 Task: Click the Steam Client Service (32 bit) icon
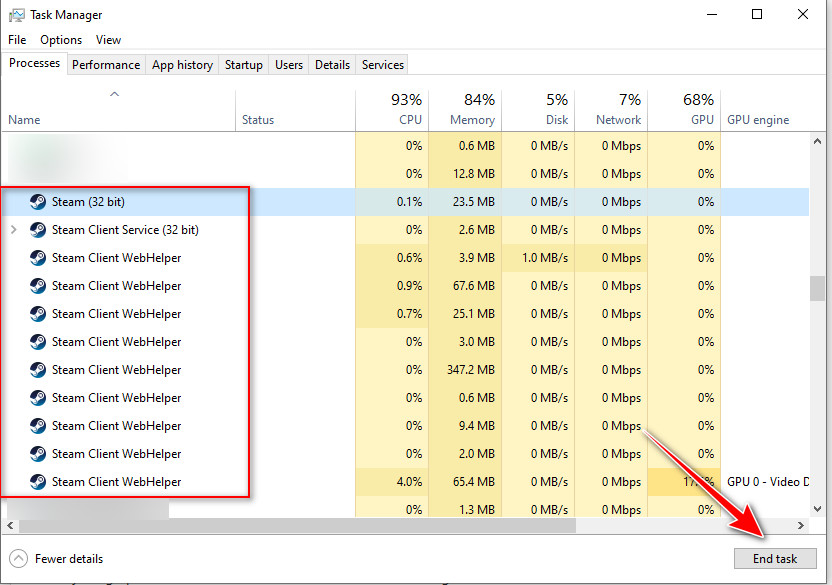click(38, 230)
